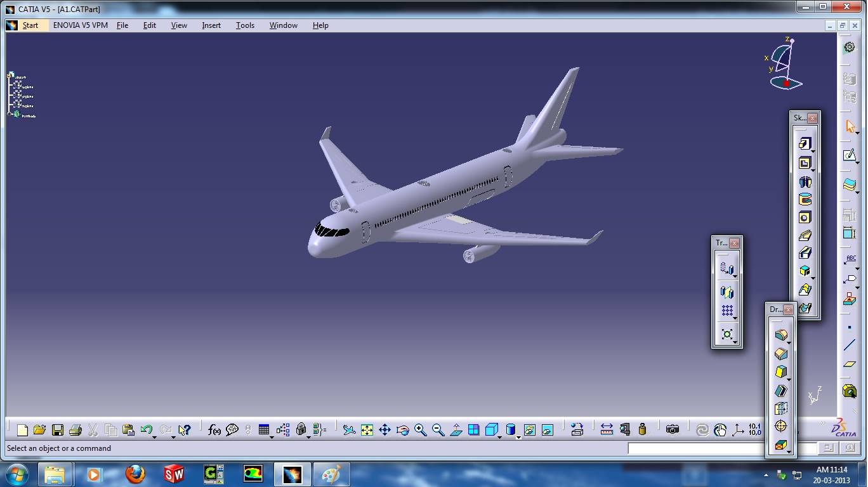Select the Pocket tool icon
Image resolution: width=868 pixels, height=487 pixels.
click(x=805, y=163)
